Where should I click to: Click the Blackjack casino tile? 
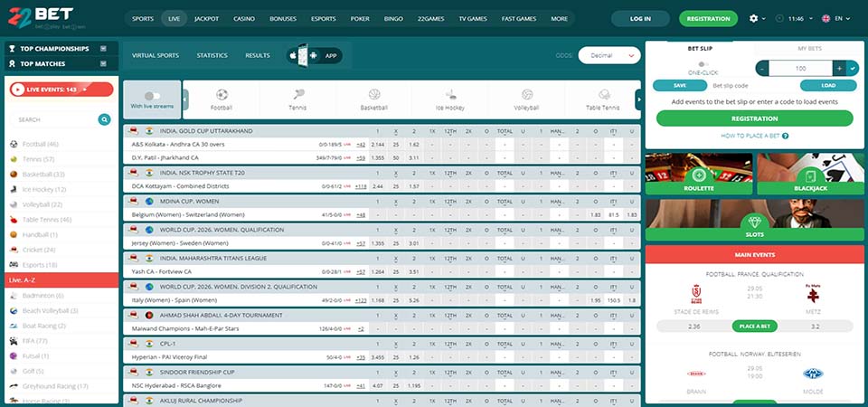click(810, 174)
